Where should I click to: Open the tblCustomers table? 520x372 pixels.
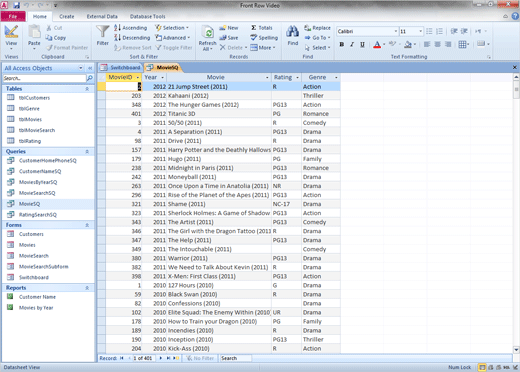click(x=34, y=98)
